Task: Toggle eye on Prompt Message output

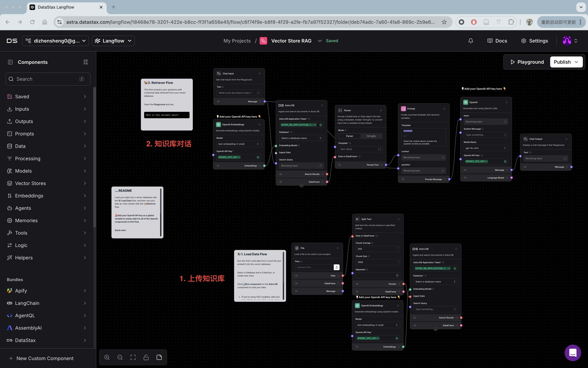Action: point(403,179)
